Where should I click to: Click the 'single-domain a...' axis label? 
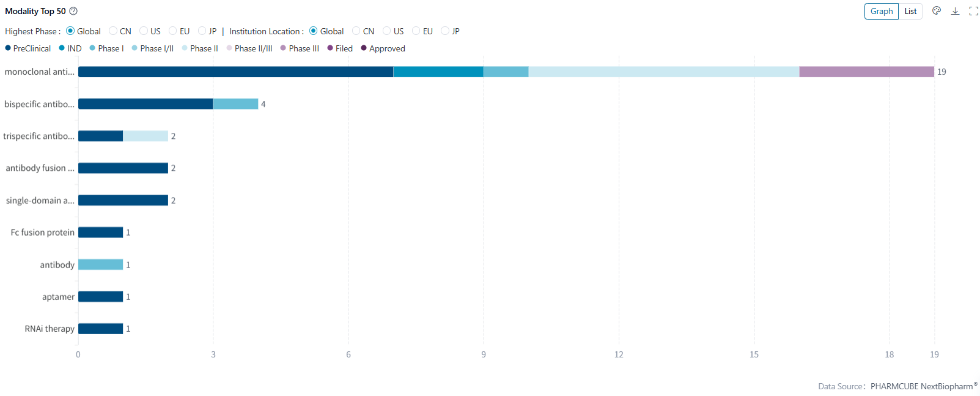pyautogui.click(x=40, y=200)
